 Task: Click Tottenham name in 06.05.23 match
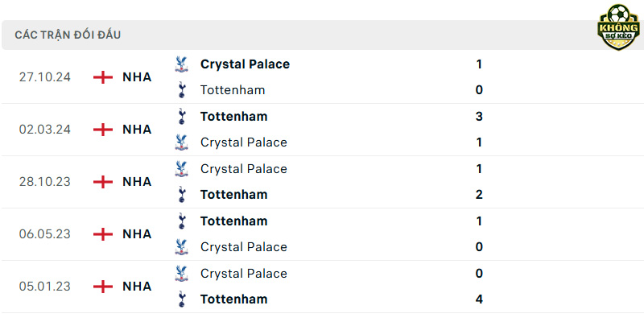(x=233, y=221)
